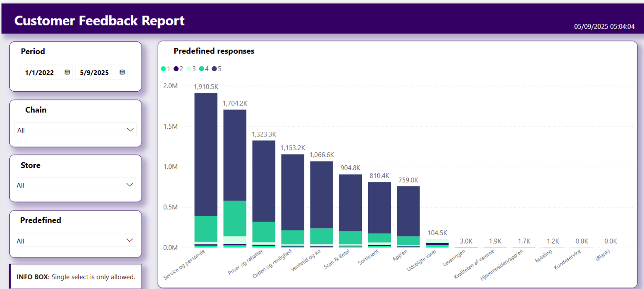Click the small 104.5K stacked bar
This screenshot has width=644, height=289.
click(x=437, y=244)
